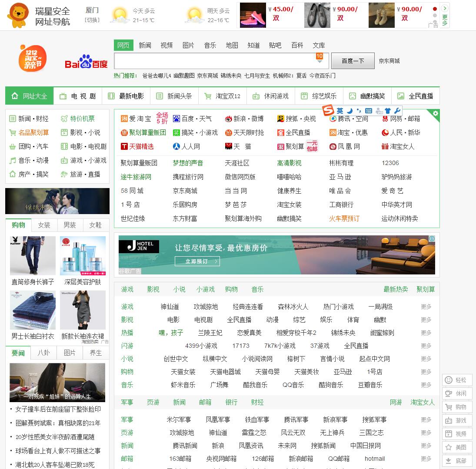Open 人人网 link

click(186, 146)
